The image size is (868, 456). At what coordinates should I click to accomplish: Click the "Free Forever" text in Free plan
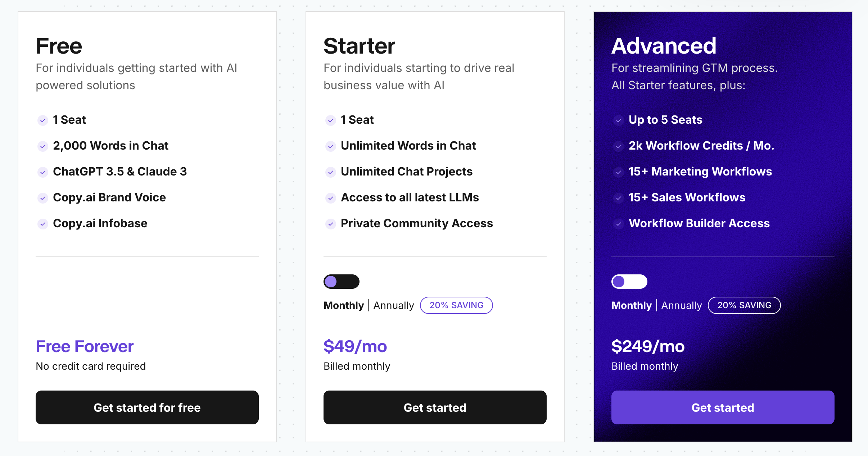point(84,346)
